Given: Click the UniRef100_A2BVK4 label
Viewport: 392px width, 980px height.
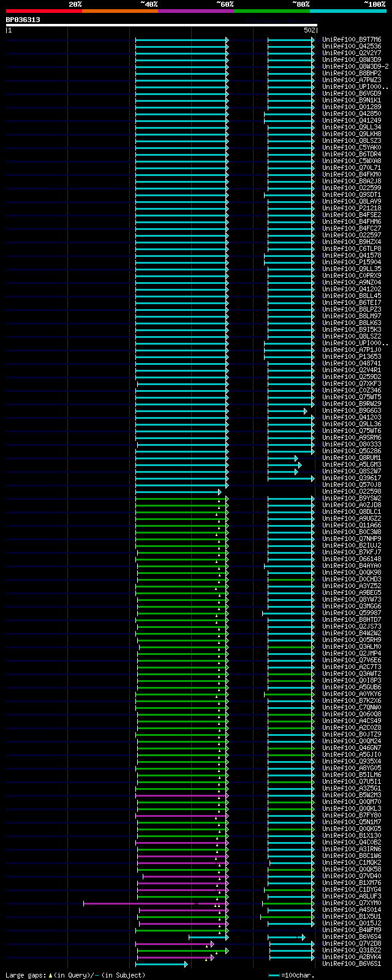Looking at the screenshot, I should [x=352, y=957].
